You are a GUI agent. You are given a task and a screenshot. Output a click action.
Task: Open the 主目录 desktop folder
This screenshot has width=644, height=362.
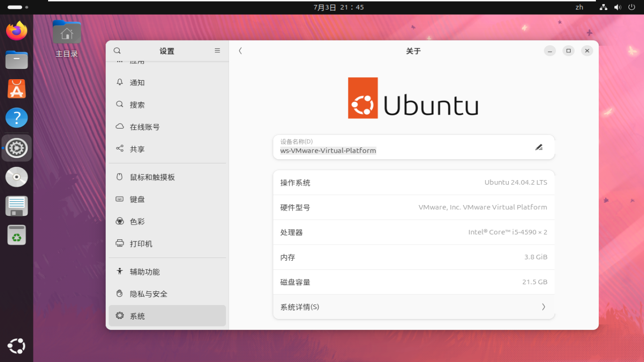click(x=66, y=39)
